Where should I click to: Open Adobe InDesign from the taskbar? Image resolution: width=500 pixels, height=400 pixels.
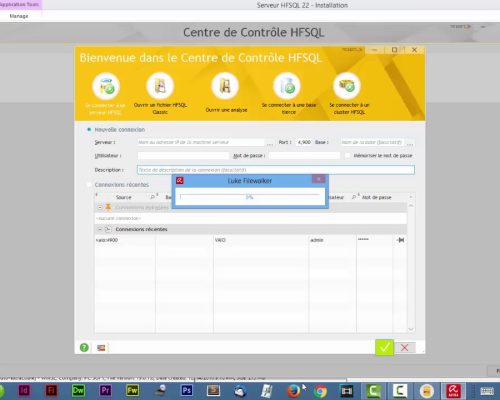[x=24, y=391]
